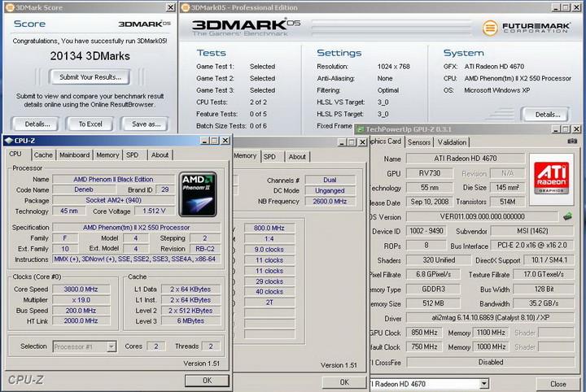Click the Driver version field in GPU-Z

(490, 318)
